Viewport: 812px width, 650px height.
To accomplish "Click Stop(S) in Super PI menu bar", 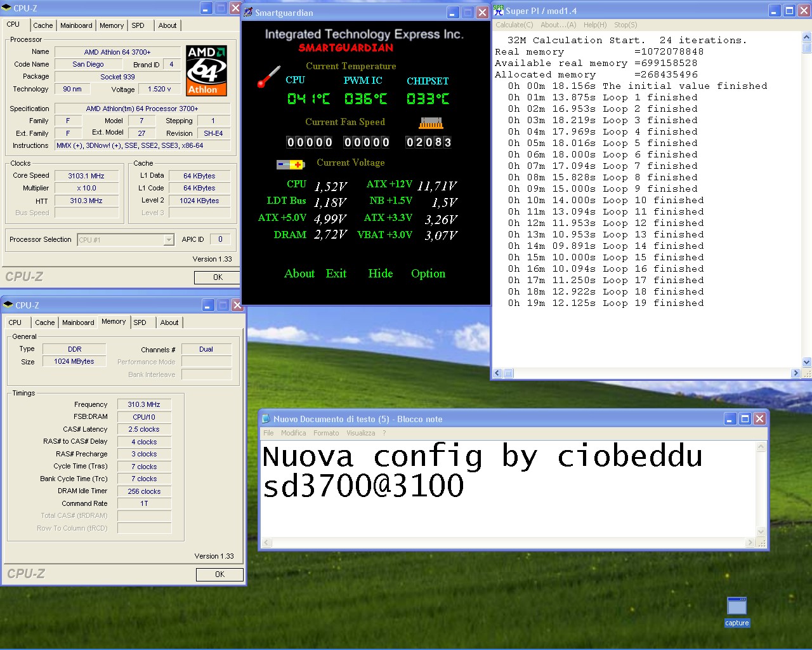I will (625, 25).
